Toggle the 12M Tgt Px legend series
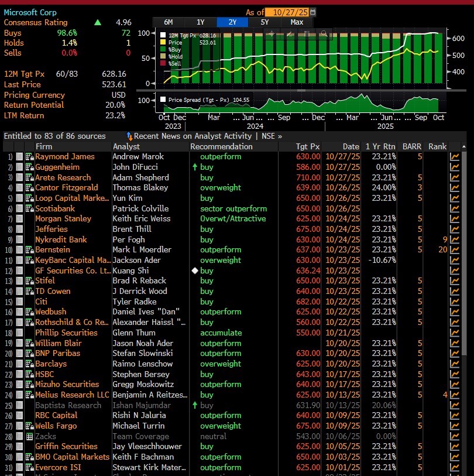 coord(164,35)
